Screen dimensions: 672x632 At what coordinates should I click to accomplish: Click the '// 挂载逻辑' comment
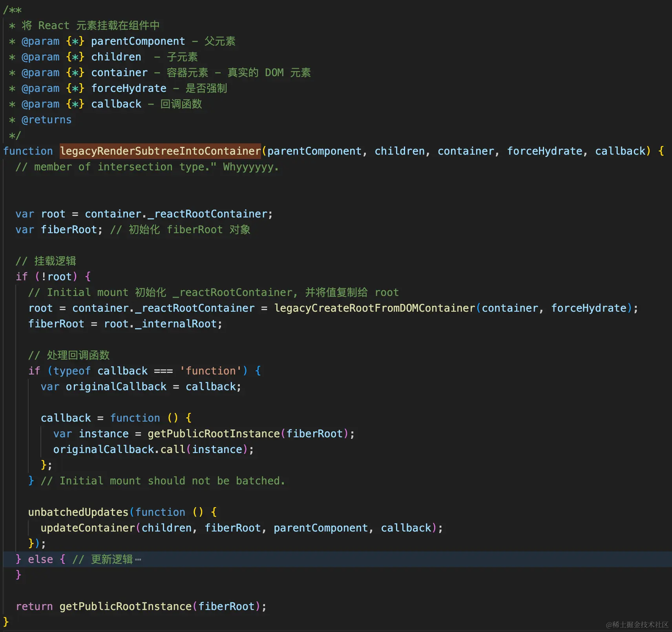click(46, 261)
